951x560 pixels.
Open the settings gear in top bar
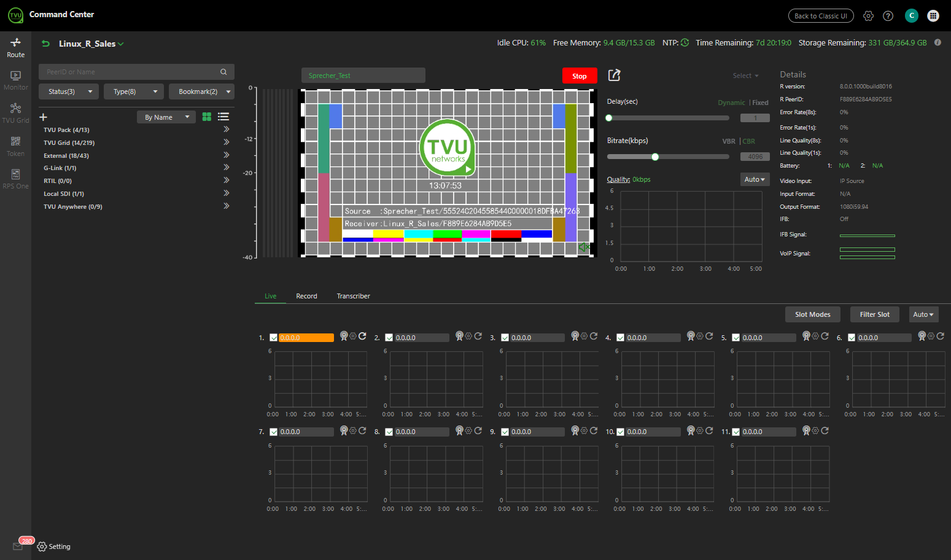tap(868, 16)
